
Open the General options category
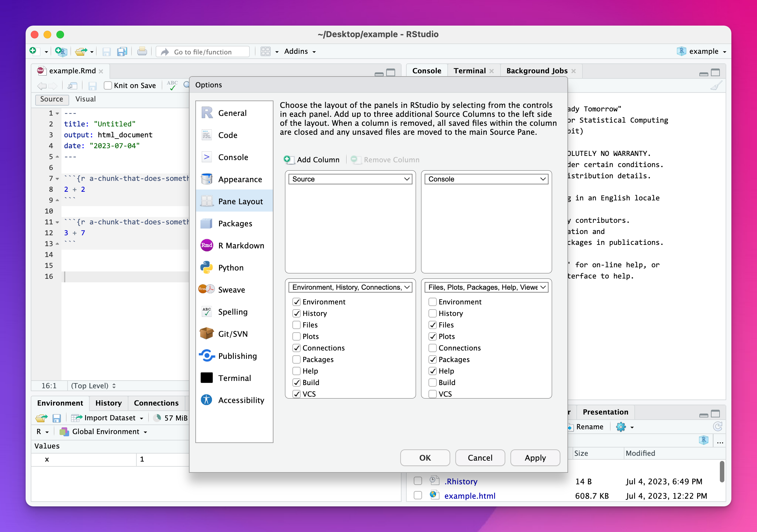234,113
